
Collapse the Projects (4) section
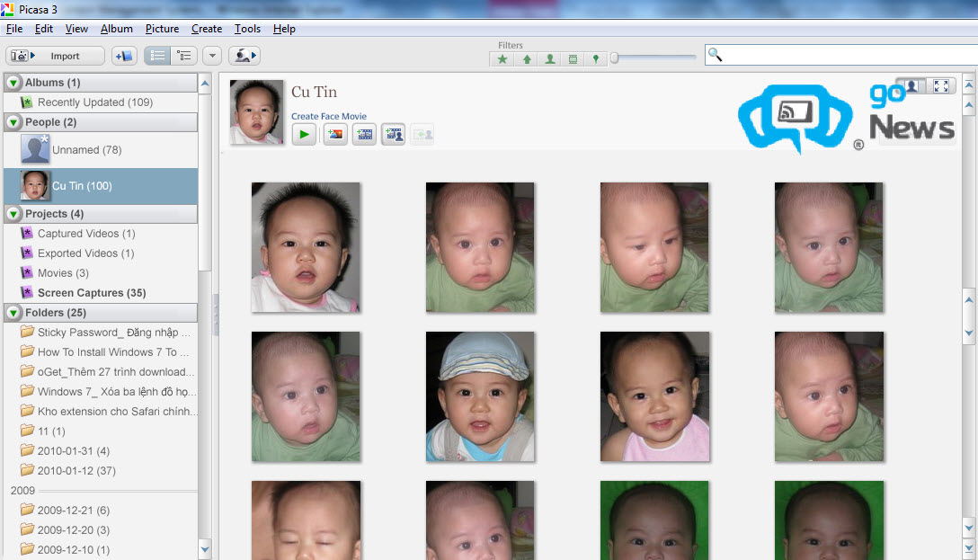(x=13, y=214)
